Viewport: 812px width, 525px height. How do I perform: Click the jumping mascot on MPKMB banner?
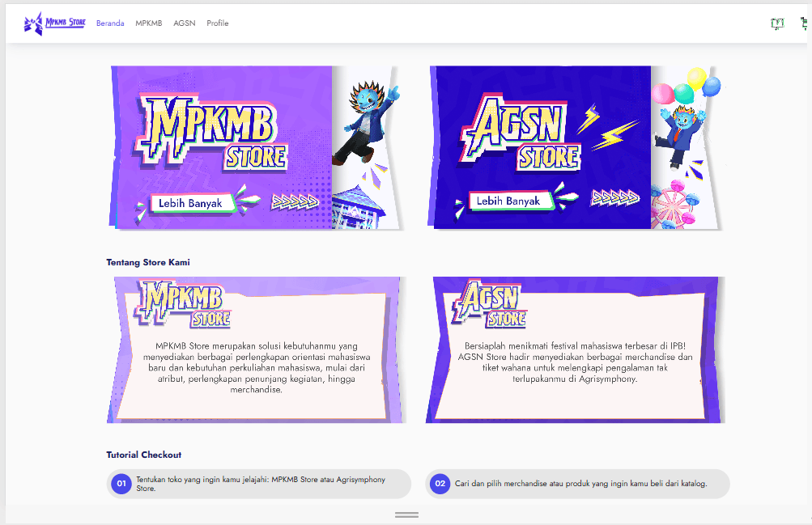tap(367, 121)
